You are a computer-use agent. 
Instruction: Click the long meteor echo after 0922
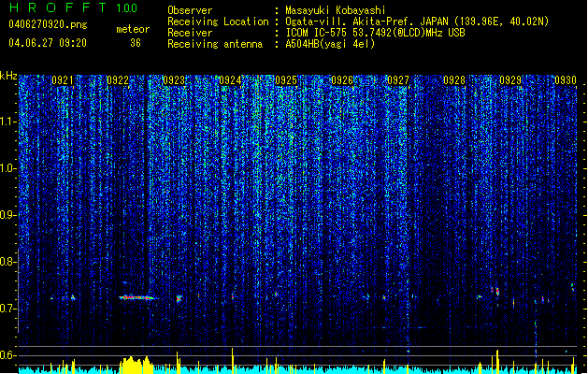[x=137, y=298]
